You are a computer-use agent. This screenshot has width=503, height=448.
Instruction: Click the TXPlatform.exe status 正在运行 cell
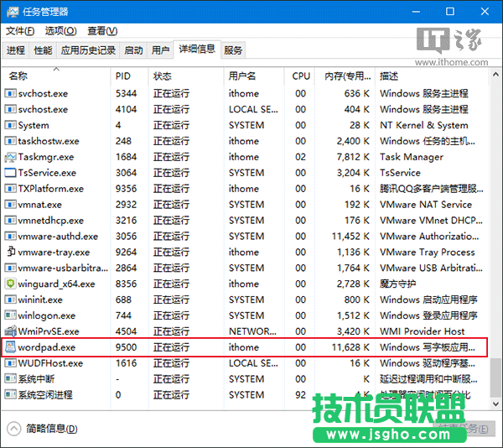coord(171,189)
